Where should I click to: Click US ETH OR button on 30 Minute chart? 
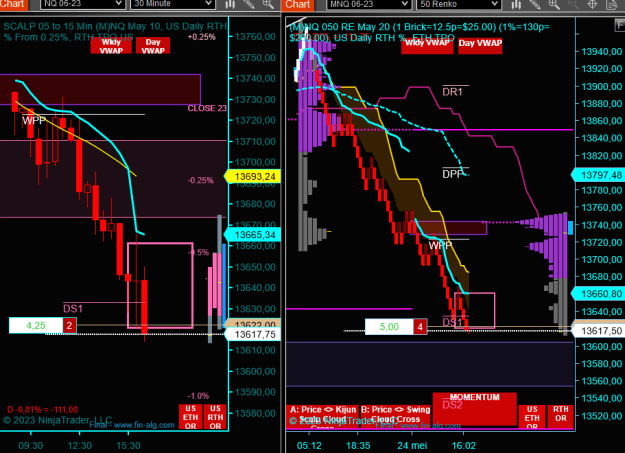click(191, 417)
